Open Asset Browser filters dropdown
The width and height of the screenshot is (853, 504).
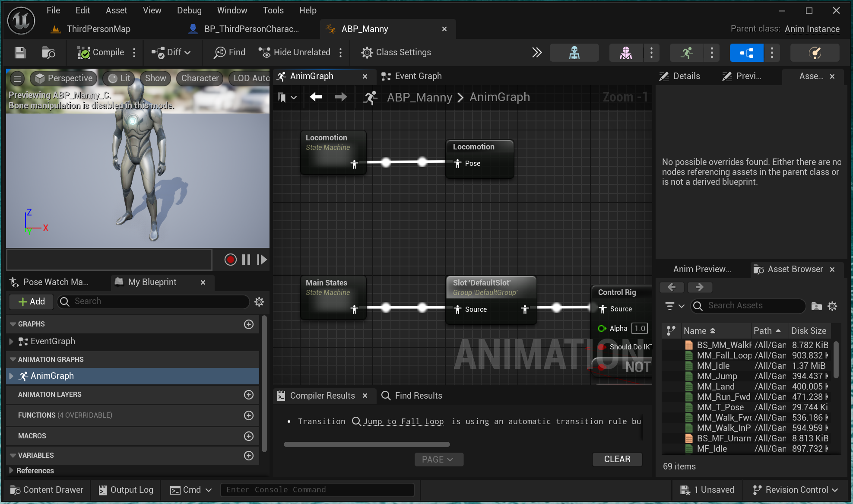pos(675,306)
